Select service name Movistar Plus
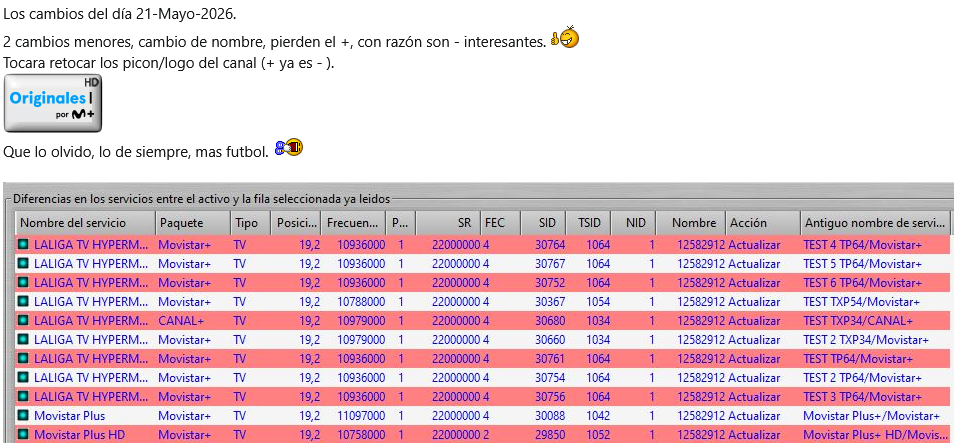Viewport: 955px width, 444px height. pyautogui.click(x=69, y=415)
